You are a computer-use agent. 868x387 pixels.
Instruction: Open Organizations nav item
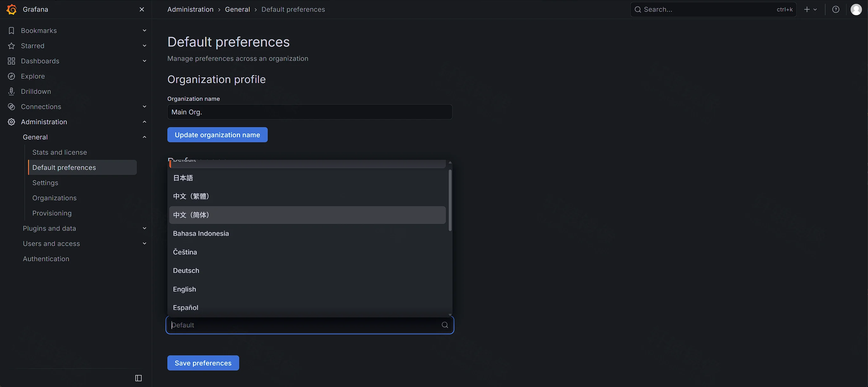[x=54, y=198]
